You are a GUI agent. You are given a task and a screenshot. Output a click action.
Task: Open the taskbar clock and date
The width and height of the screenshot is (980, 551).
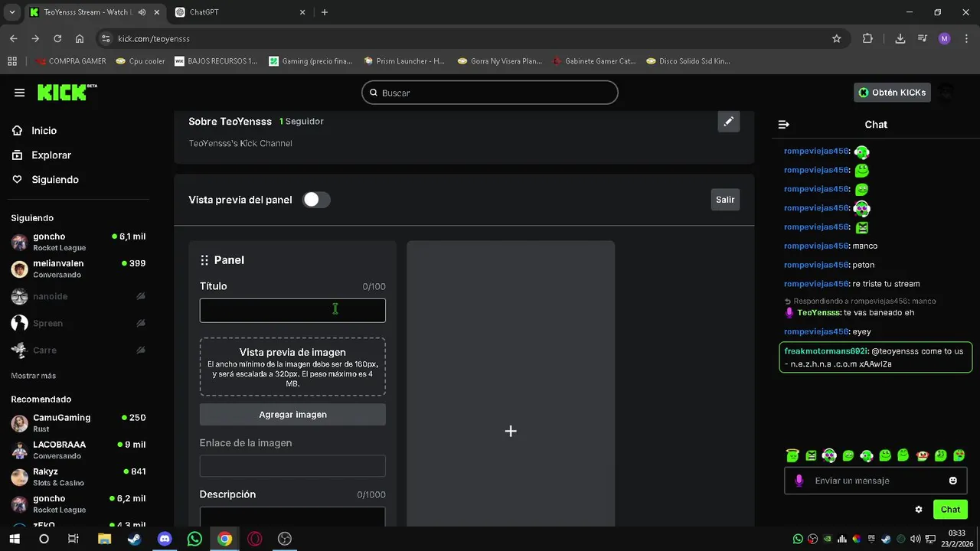956,538
